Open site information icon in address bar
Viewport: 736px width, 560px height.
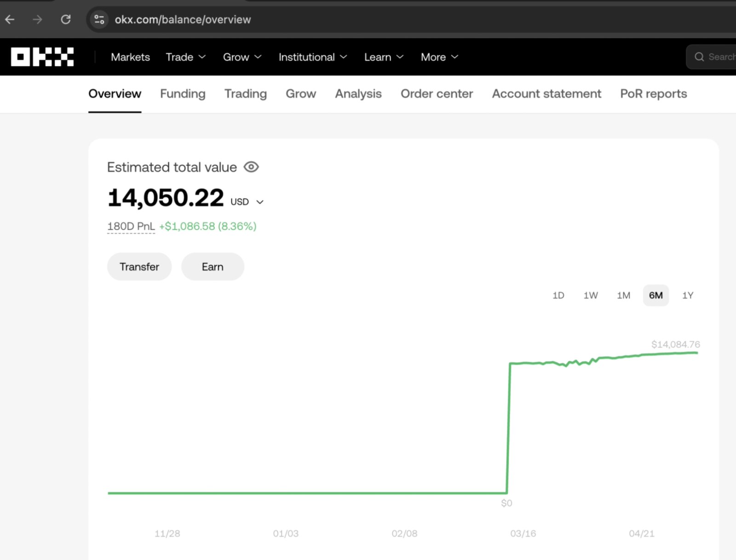(99, 19)
